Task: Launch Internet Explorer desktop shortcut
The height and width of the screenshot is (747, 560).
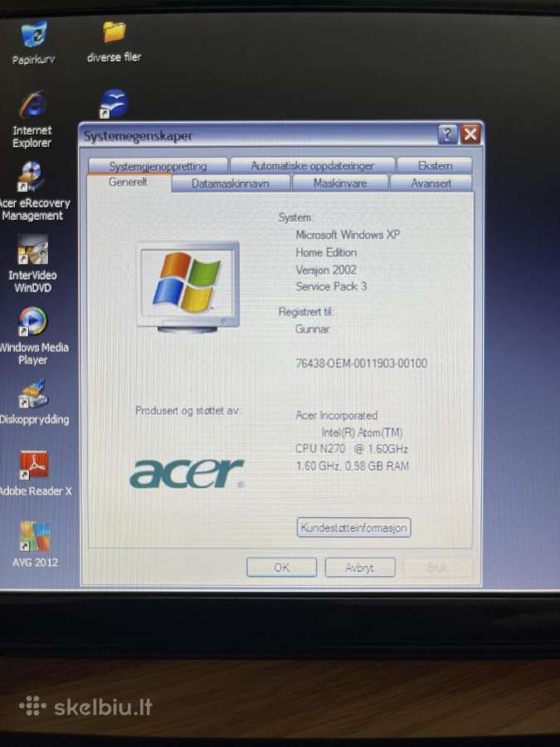Action: (32, 105)
